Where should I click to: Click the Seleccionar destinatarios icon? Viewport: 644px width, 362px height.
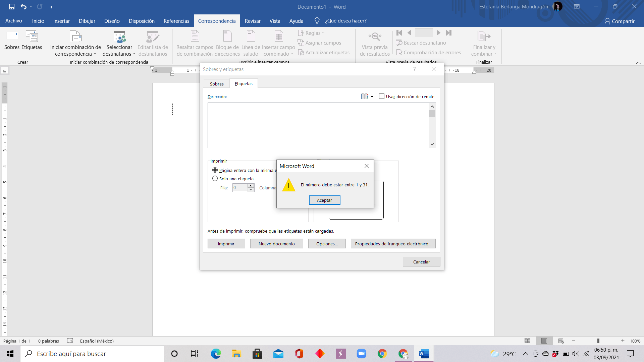[119, 37]
